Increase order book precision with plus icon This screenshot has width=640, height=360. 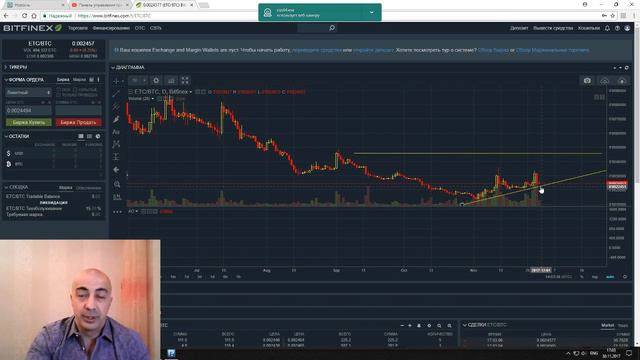click(x=410, y=326)
